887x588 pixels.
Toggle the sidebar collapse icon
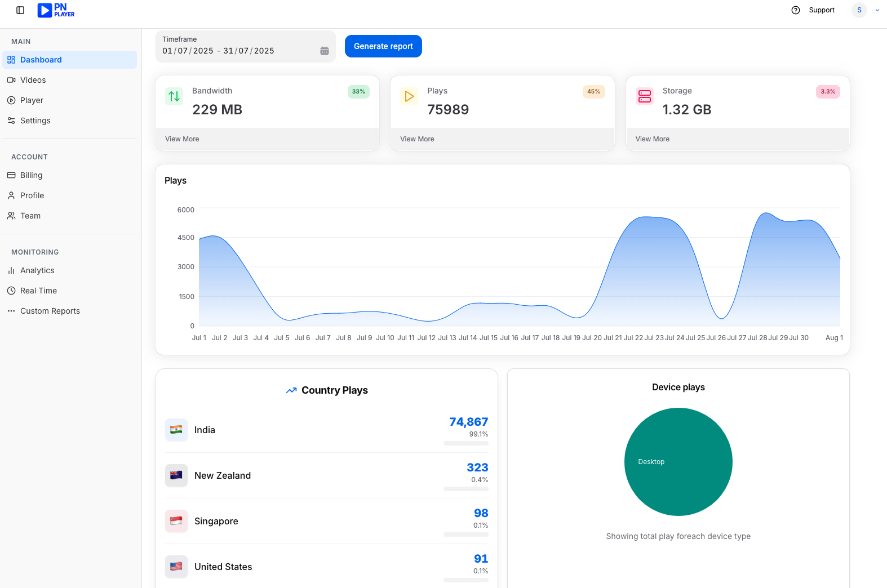(20, 10)
